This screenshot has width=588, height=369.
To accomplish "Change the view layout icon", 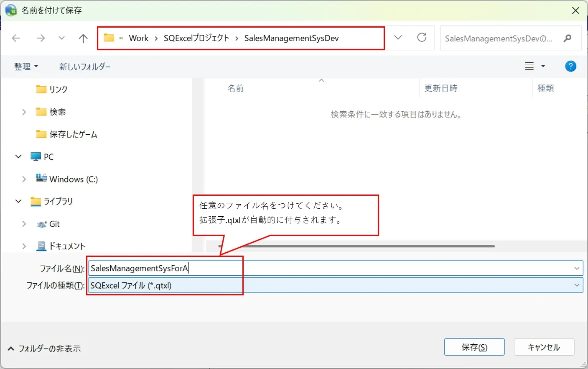I will click(529, 66).
